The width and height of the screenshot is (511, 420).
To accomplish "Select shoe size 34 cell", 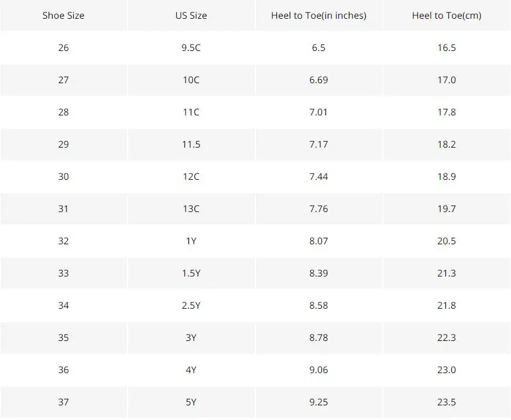I will tap(64, 306).
